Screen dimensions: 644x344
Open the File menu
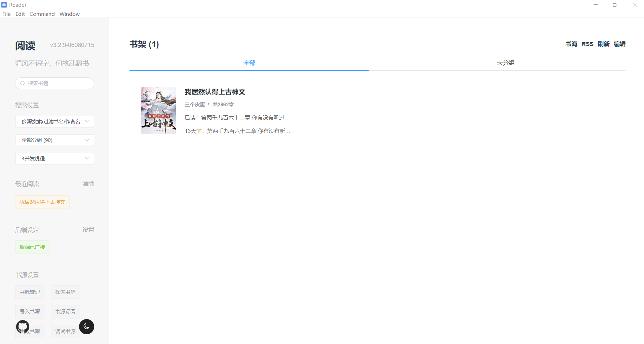coord(6,14)
